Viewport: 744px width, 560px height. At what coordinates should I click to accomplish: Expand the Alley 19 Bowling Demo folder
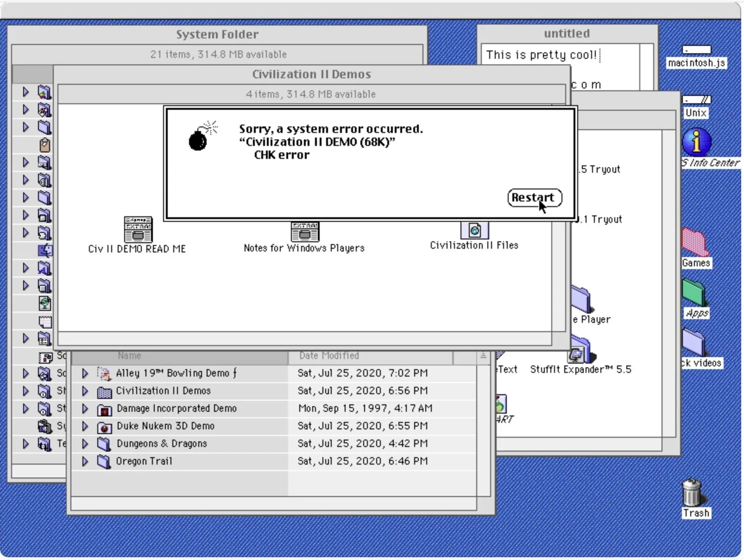[85, 373]
